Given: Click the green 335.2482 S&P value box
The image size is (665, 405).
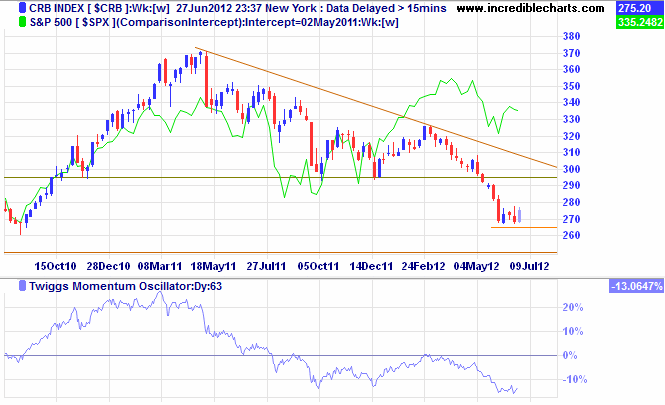Looking at the screenshot, I should pyautogui.click(x=640, y=22).
